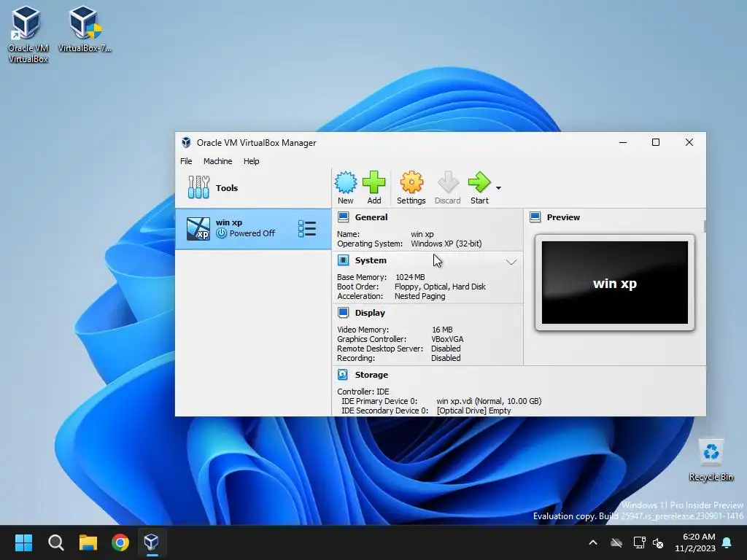
Task: Click the '1024 MB' base memory value
Action: [x=410, y=277]
